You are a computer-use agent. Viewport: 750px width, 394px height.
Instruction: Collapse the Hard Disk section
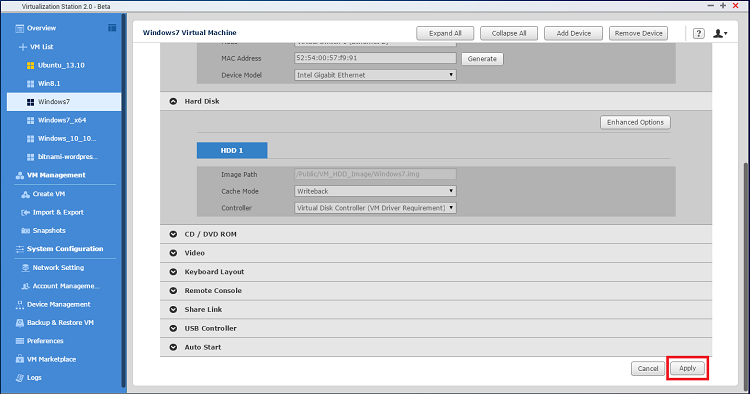[x=173, y=101]
